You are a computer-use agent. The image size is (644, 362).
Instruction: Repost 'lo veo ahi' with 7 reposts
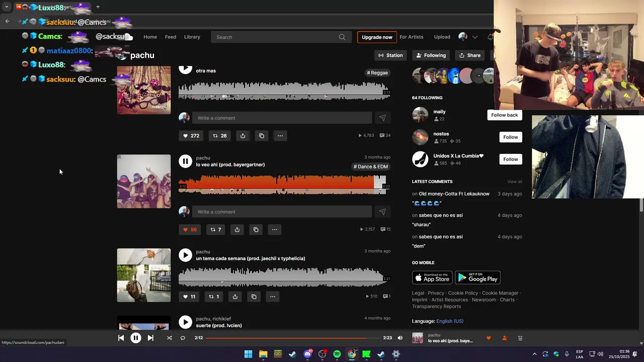tap(215, 230)
